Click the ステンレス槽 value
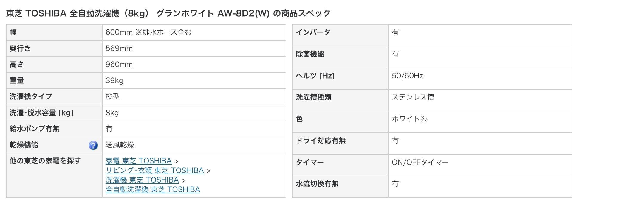The width and height of the screenshot is (644, 209). (413, 97)
